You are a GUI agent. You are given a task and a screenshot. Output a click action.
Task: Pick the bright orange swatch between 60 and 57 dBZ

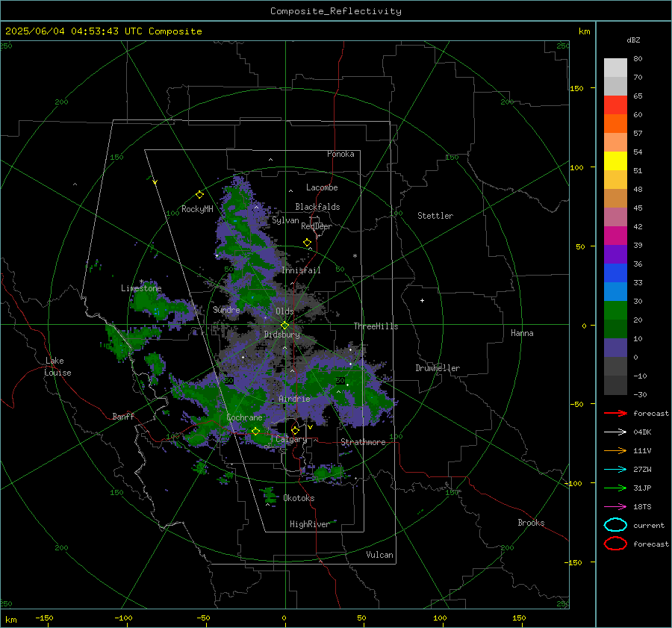pyautogui.click(x=615, y=123)
